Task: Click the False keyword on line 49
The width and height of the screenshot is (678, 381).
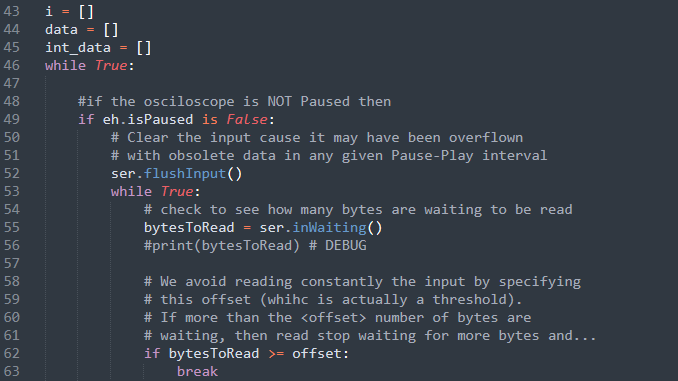Action: coord(247,119)
